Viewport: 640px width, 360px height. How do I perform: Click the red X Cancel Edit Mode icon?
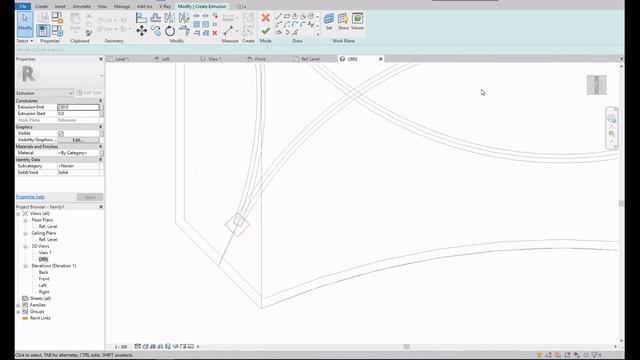coord(266,18)
